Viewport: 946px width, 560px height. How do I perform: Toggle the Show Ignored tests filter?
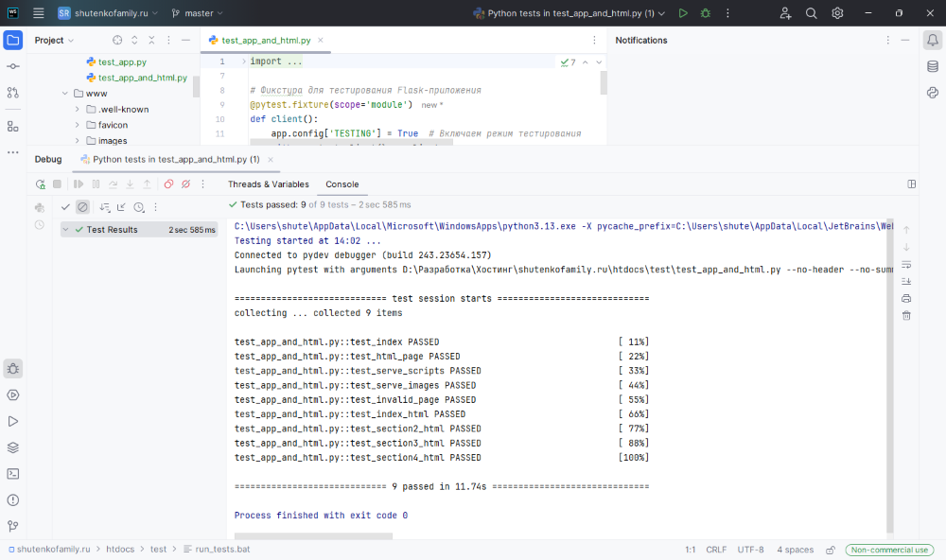pyautogui.click(x=82, y=206)
